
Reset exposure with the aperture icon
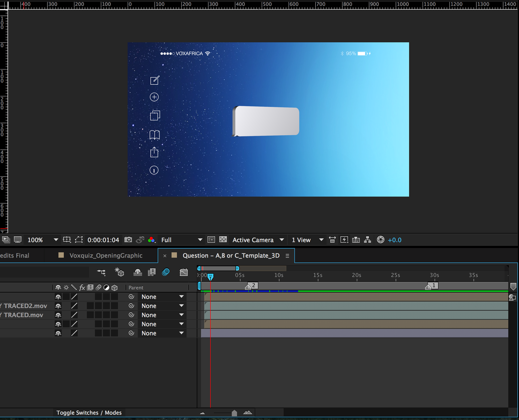(381, 240)
